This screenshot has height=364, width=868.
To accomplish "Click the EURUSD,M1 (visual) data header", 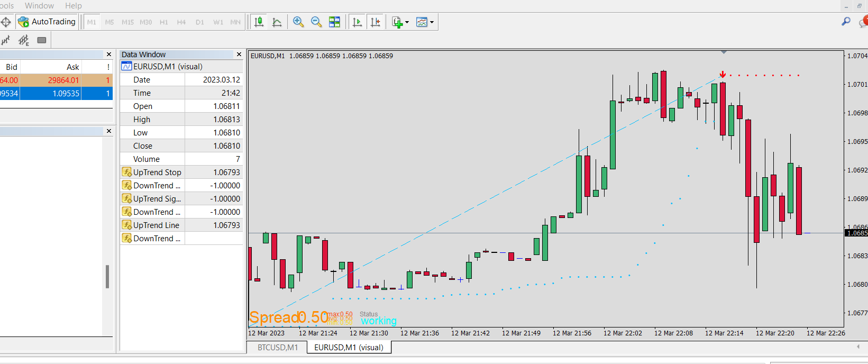I will [181, 67].
